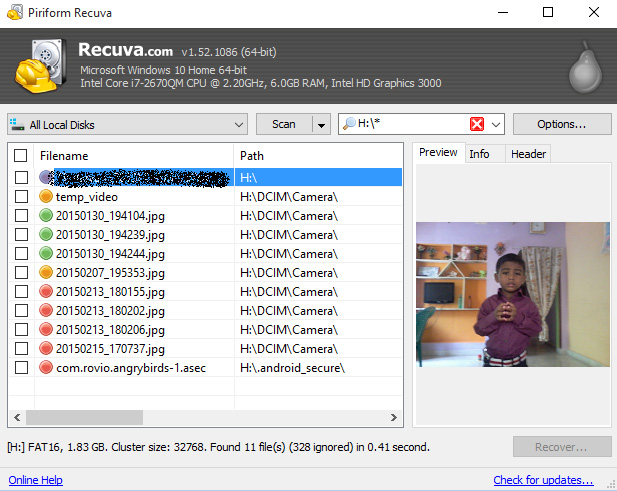Screen dimensions: 617x491
Task: Click the magnifier icon in the filter box
Action: point(349,124)
